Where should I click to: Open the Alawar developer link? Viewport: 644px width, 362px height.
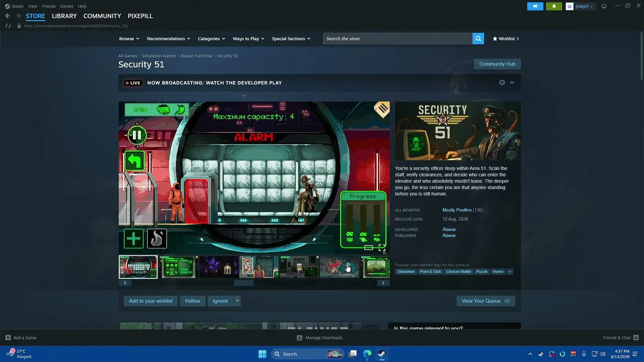coord(449,230)
